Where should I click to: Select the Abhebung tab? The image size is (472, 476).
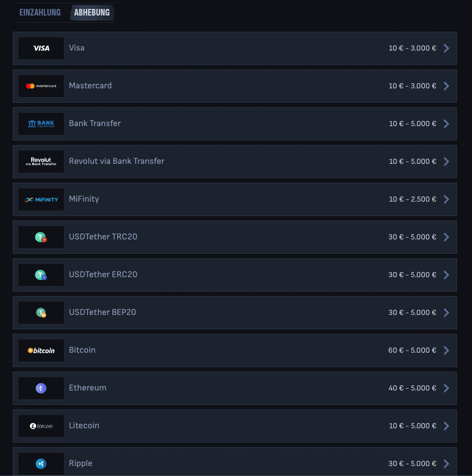tap(92, 12)
